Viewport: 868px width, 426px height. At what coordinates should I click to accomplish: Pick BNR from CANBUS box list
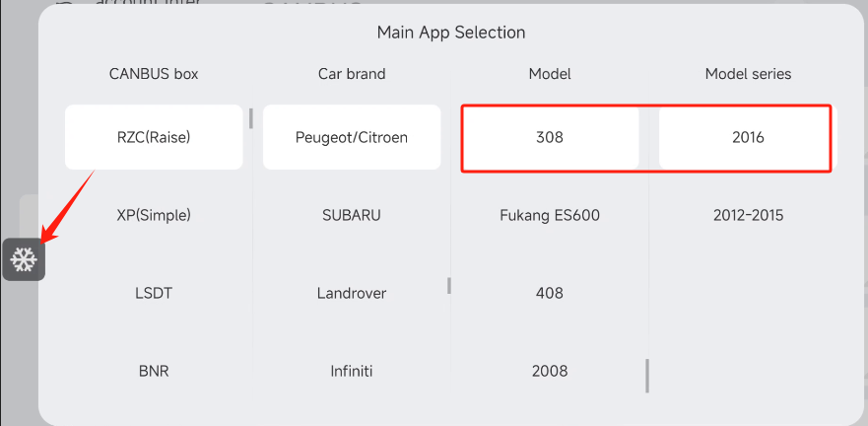coord(154,371)
